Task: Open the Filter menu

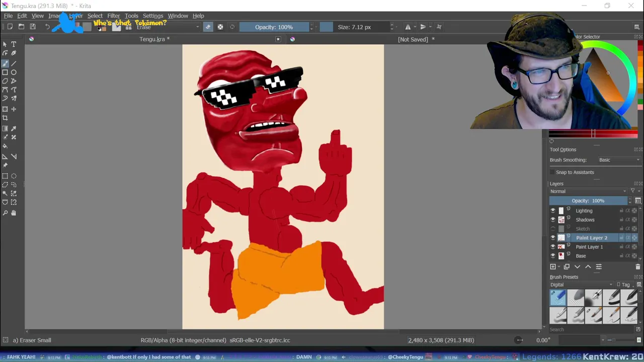Action: pyautogui.click(x=114, y=16)
